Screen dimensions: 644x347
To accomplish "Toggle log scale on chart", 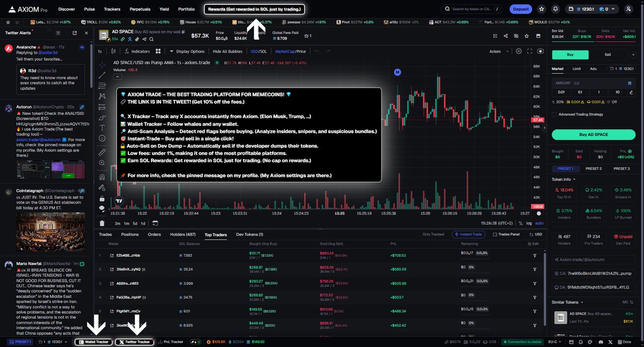I will [529, 223].
